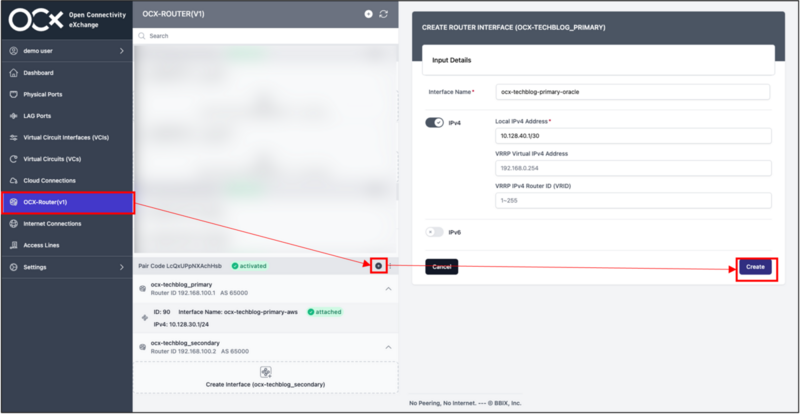Click the plus icon beside Pair Code row
The height and width of the screenshot is (414, 800).
(378, 266)
